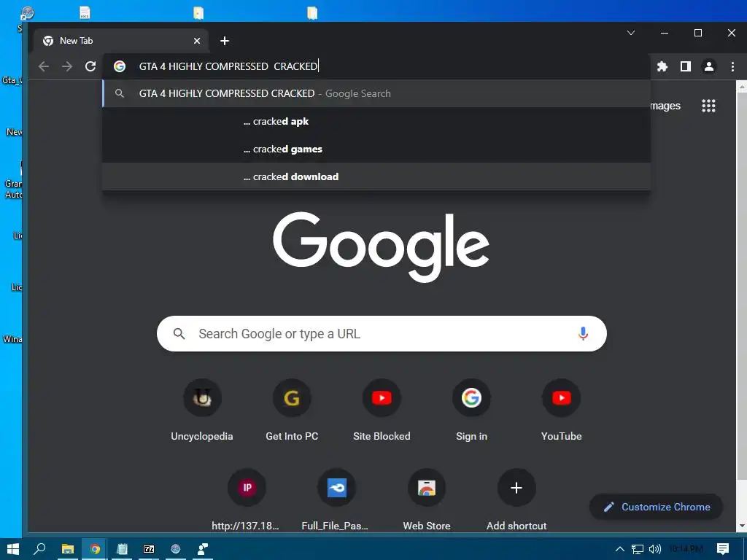Open the Google apps grid
The height and width of the screenshot is (560, 747).
tap(708, 106)
